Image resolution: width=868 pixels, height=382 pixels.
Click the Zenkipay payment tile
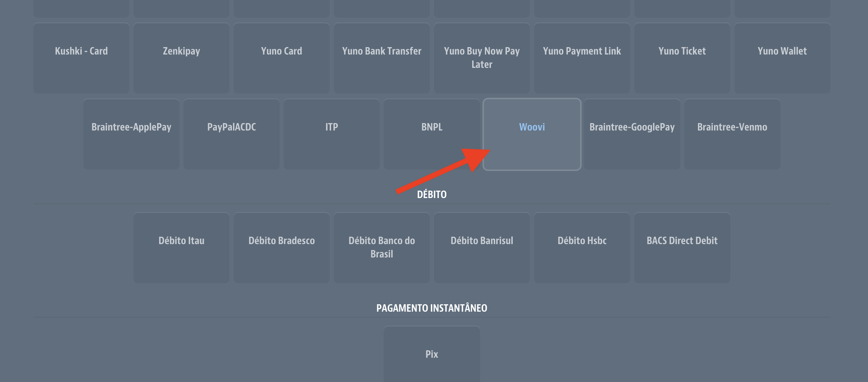click(x=181, y=58)
